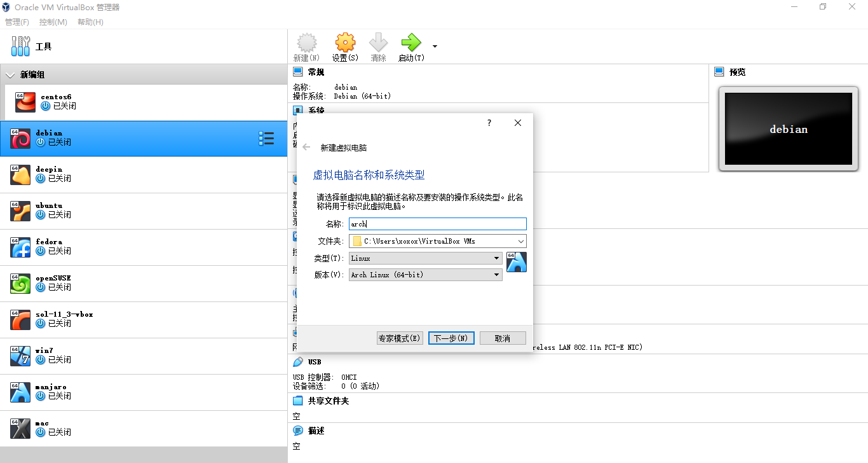The height and width of the screenshot is (463, 868).
Task: Click the VirtualBox logo in title bar
Action: [x=7, y=7]
